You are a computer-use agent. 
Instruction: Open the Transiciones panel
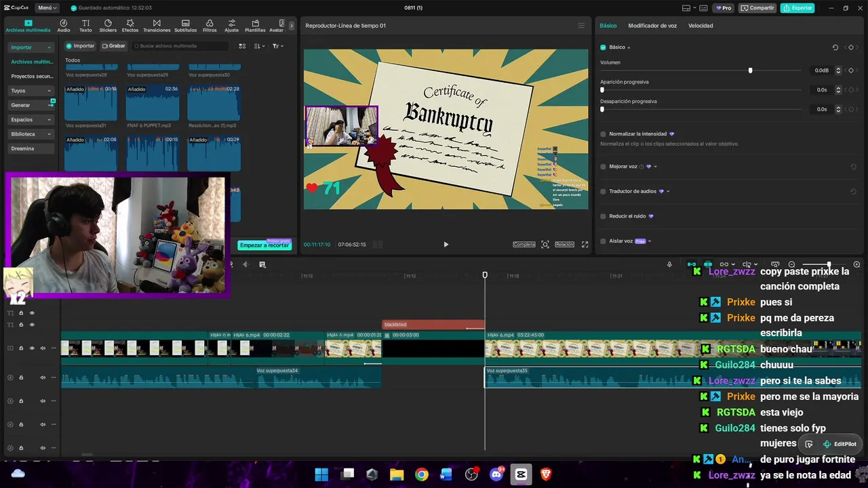[x=157, y=26]
